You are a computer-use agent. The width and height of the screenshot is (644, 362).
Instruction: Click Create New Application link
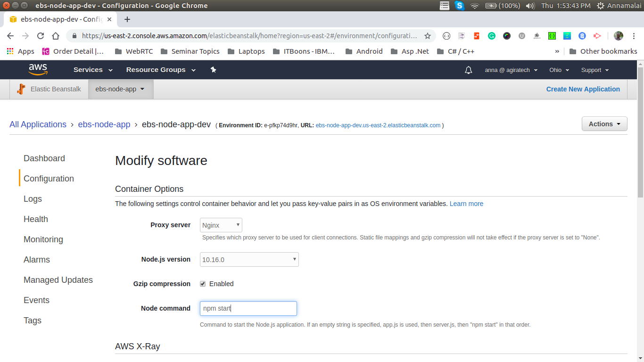(583, 89)
